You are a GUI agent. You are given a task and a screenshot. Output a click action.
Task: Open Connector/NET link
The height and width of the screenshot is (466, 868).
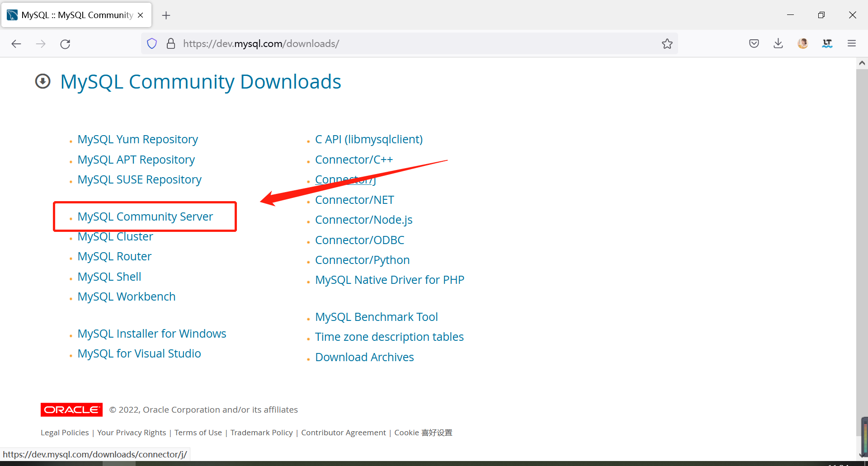pyautogui.click(x=354, y=200)
